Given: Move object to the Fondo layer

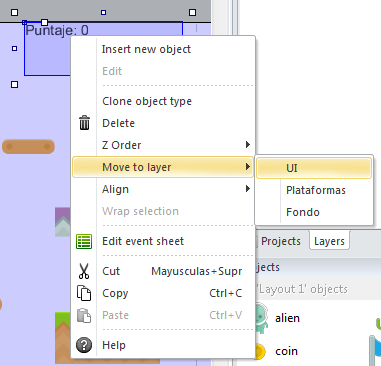Looking at the screenshot, I should click(x=314, y=212).
